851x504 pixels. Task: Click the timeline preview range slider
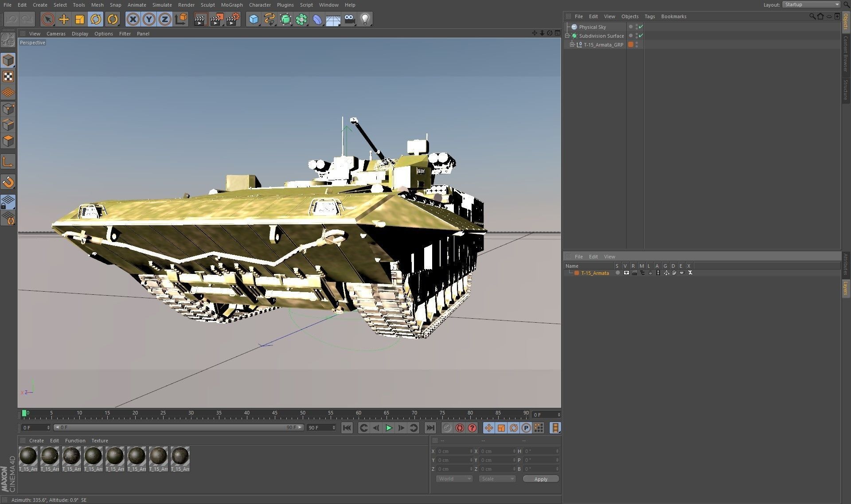(x=179, y=427)
